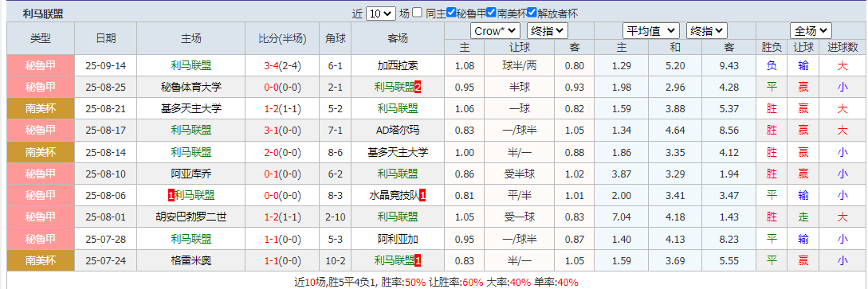
Task: Click the red card badge 2 on 25-08-25 row
Action: point(418,88)
